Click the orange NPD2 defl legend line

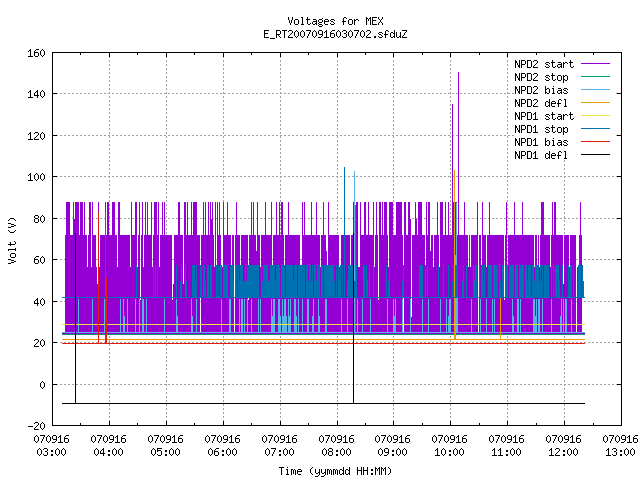(596, 103)
